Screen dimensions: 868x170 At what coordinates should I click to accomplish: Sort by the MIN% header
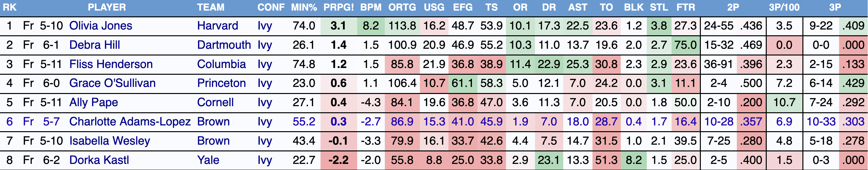304,7
